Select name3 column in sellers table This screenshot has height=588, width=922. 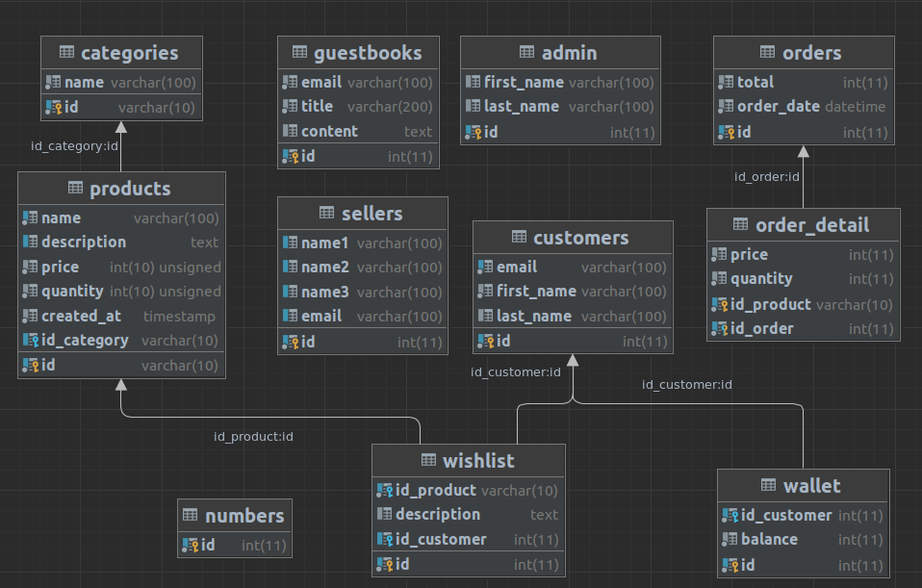(363, 292)
